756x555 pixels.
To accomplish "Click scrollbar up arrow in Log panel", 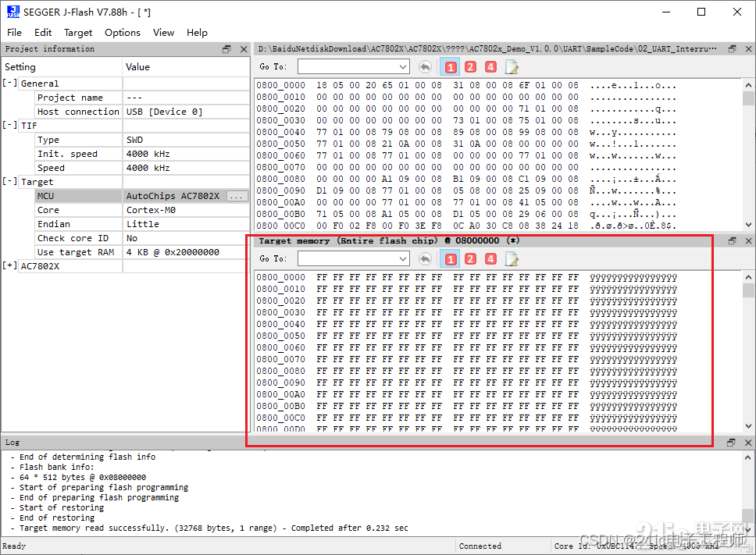I will [x=748, y=457].
